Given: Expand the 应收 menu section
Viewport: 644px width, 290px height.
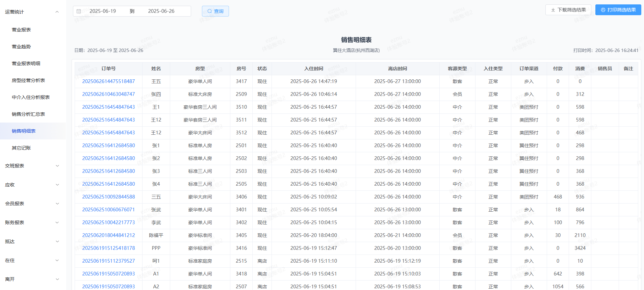Looking at the screenshot, I should click(33, 185).
